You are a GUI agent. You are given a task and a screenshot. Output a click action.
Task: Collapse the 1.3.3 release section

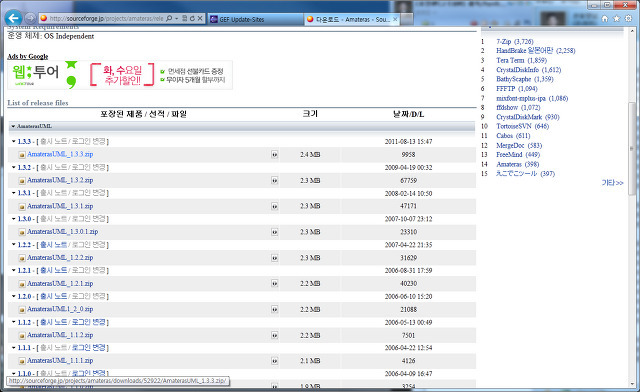coord(13,141)
